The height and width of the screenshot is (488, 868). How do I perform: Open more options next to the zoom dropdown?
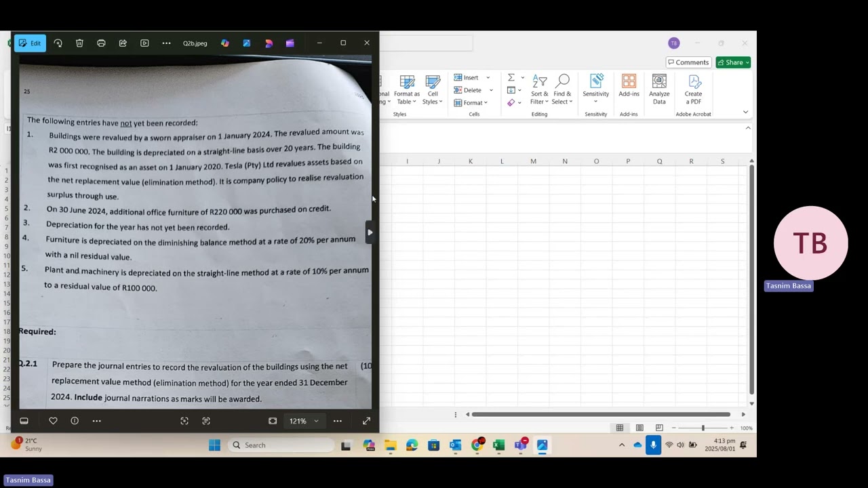pyautogui.click(x=337, y=421)
